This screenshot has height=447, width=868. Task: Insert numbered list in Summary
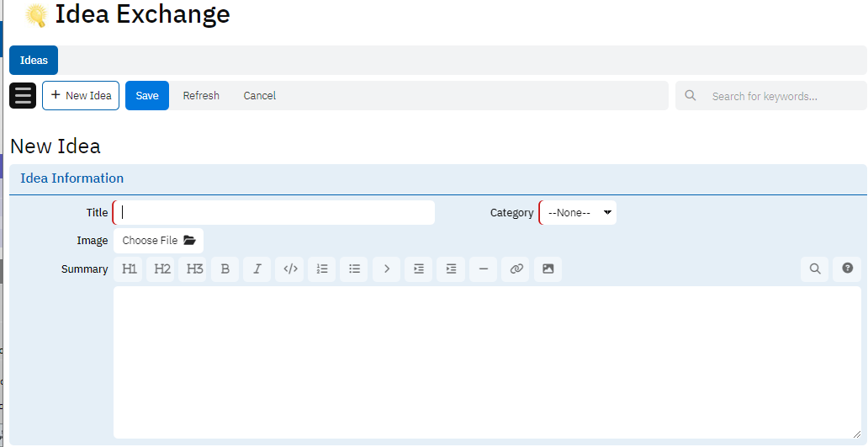(x=322, y=269)
